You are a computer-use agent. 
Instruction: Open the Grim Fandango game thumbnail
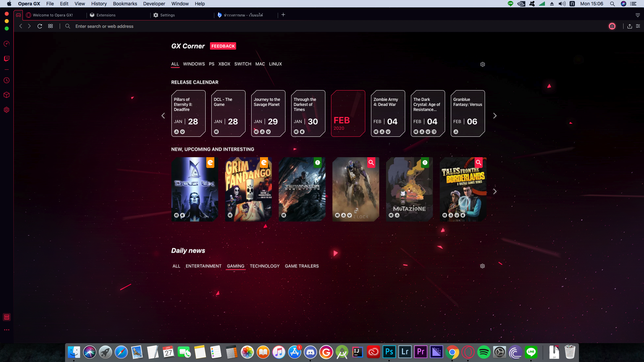pos(248,189)
